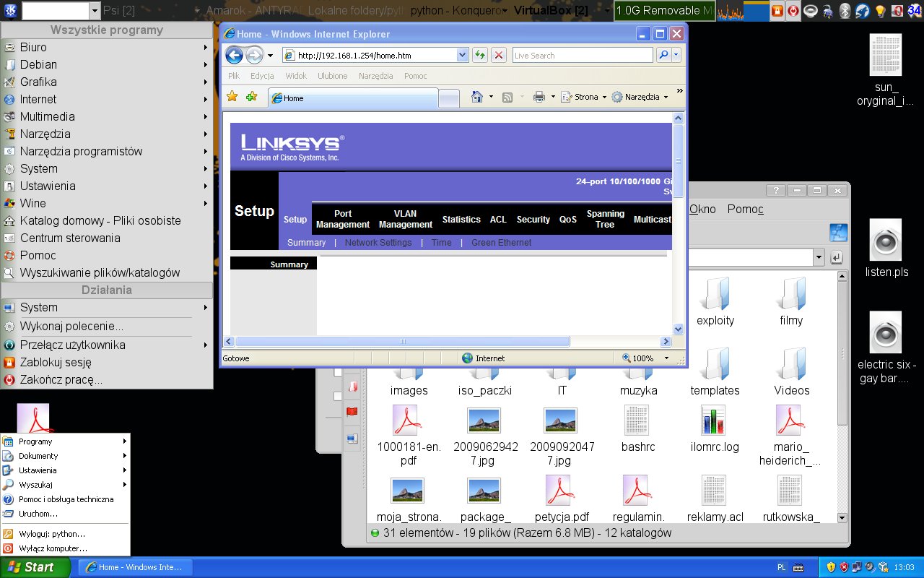924x578 pixels.
Task: Expand the IE address bar dropdown
Action: (462, 55)
